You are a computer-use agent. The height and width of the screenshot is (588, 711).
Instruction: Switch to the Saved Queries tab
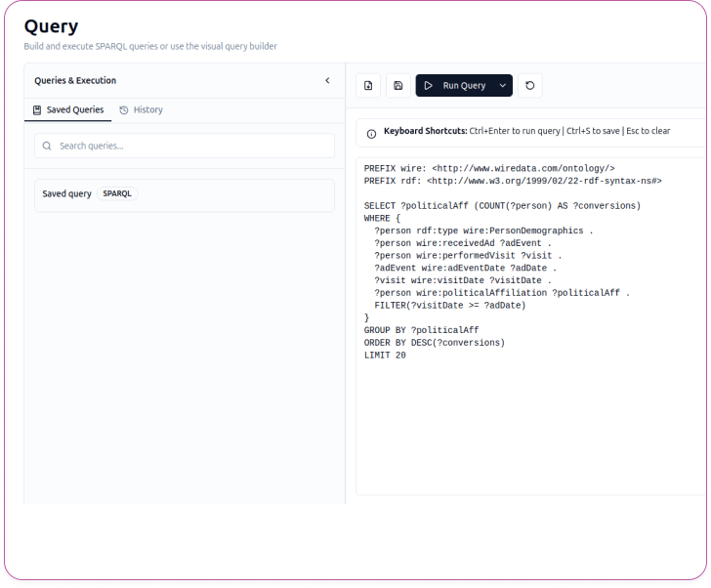point(68,110)
